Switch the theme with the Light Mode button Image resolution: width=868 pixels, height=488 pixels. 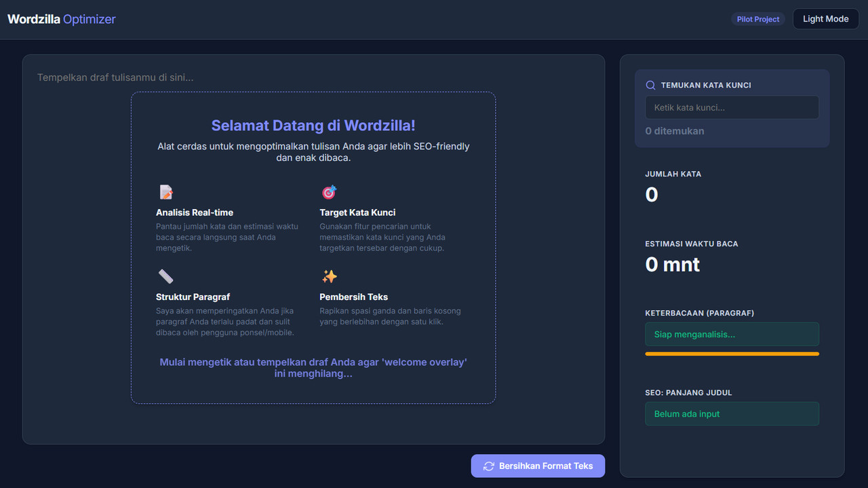pos(825,19)
